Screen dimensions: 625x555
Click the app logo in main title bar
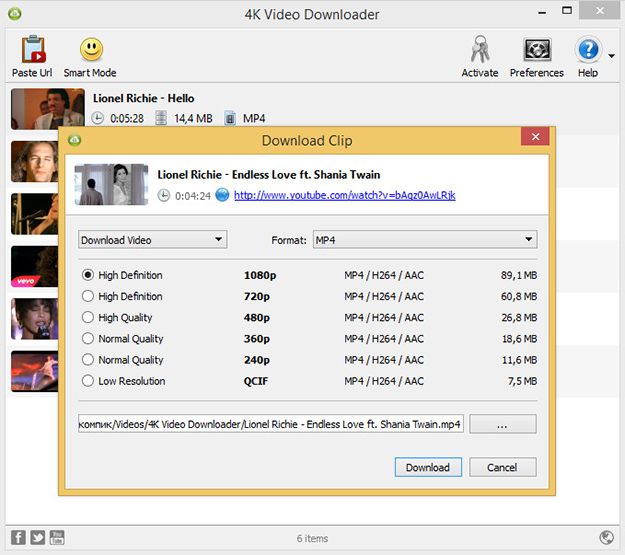[x=15, y=14]
